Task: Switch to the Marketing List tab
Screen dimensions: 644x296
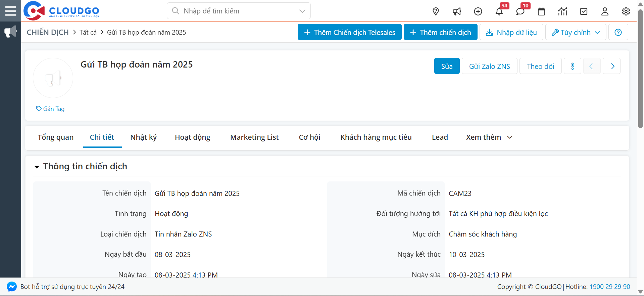Action: [254, 137]
